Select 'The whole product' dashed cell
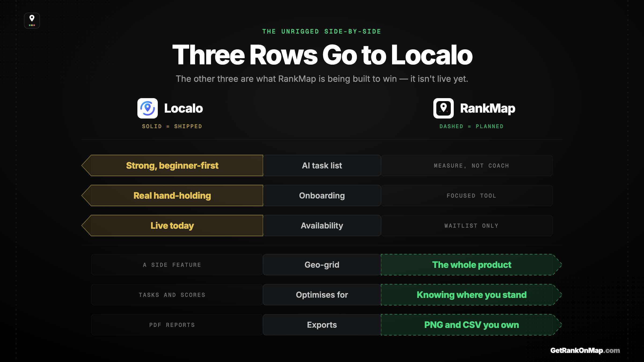Screen dimensions: 644x362 pyautogui.click(x=471, y=265)
